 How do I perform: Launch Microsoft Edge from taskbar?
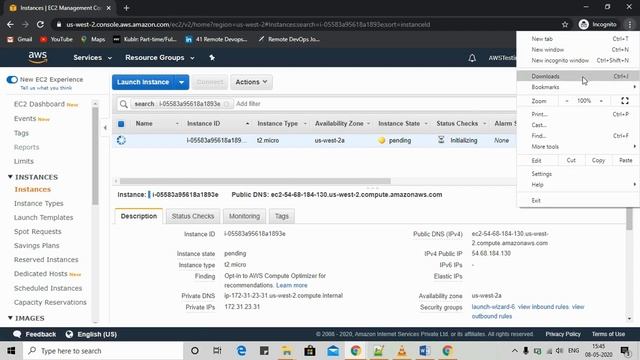pyautogui.click(x=241, y=351)
